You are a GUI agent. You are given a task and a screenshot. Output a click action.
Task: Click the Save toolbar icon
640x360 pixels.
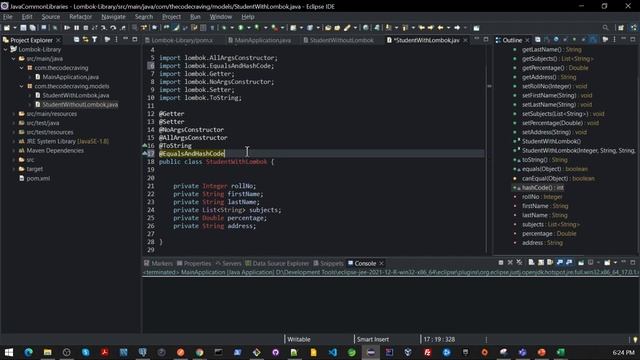[23, 28]
